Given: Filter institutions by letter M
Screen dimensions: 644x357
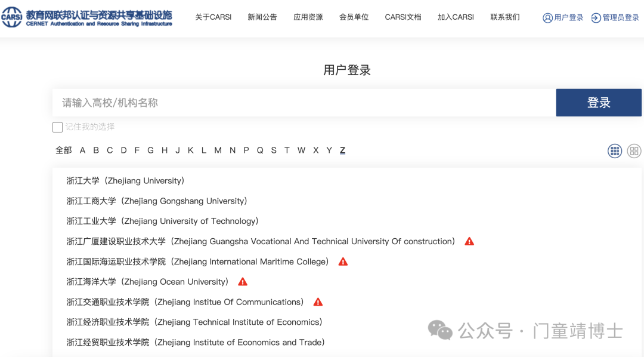Looking at the screenshot, I should [218, 150].
